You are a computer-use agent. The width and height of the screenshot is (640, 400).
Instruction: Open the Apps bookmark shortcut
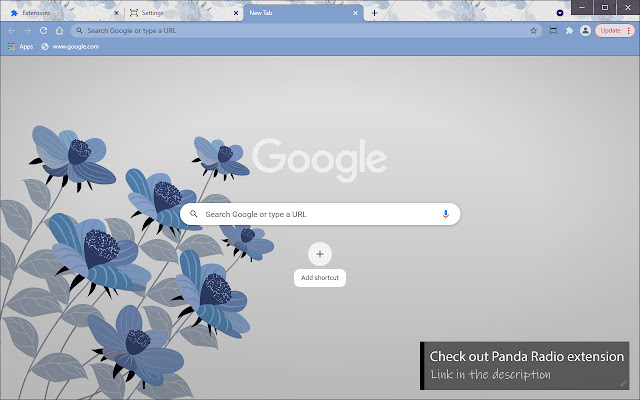(x=20, y=47)
